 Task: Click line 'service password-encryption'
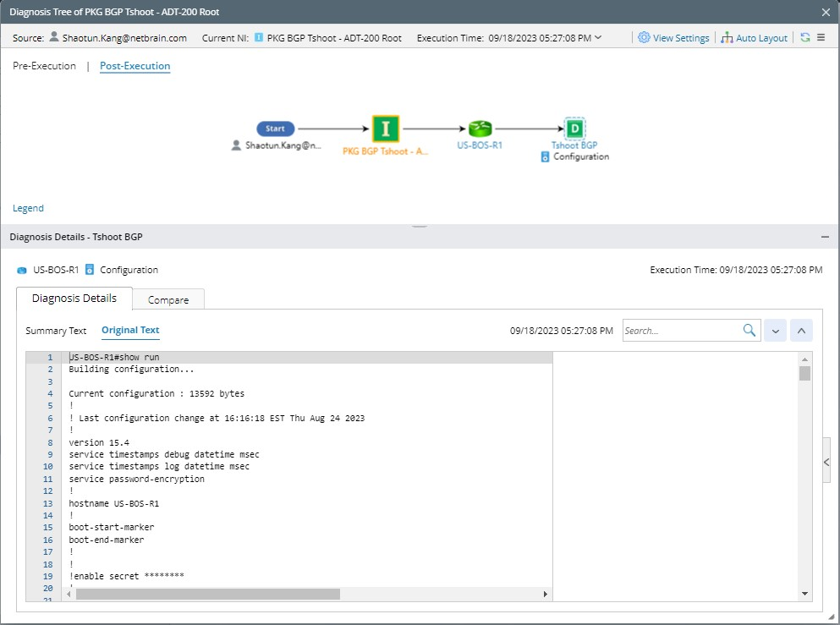point(136,479)
